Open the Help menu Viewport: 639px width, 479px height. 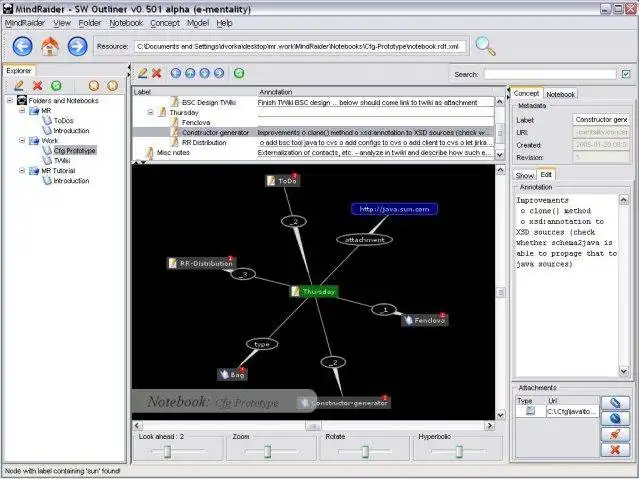pyautogui.click(x=225, y=23)
